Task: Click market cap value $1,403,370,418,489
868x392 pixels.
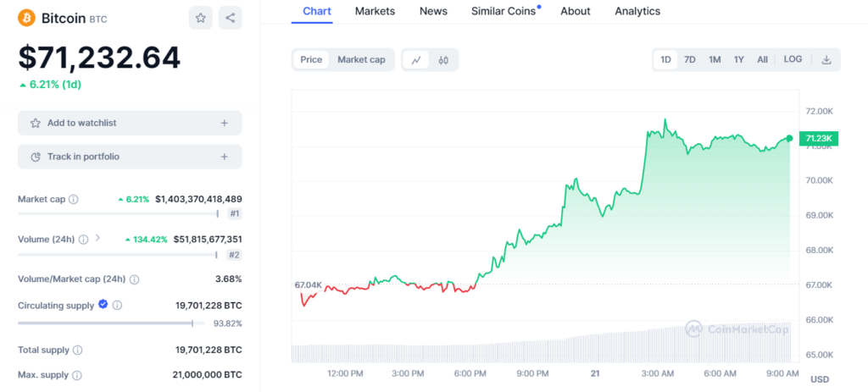Action: [198, 198]
